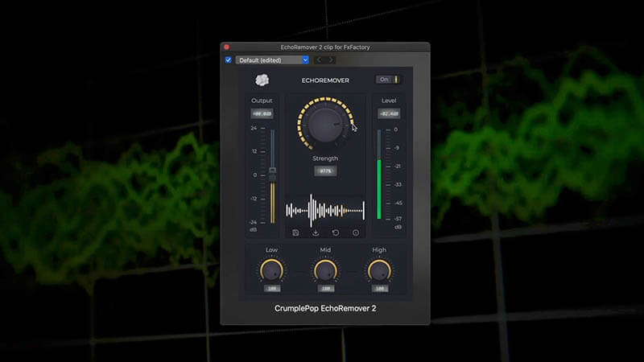Go to previous preset arrow
The height and width of the screenshot is (362, 644).
coord(319,60)
